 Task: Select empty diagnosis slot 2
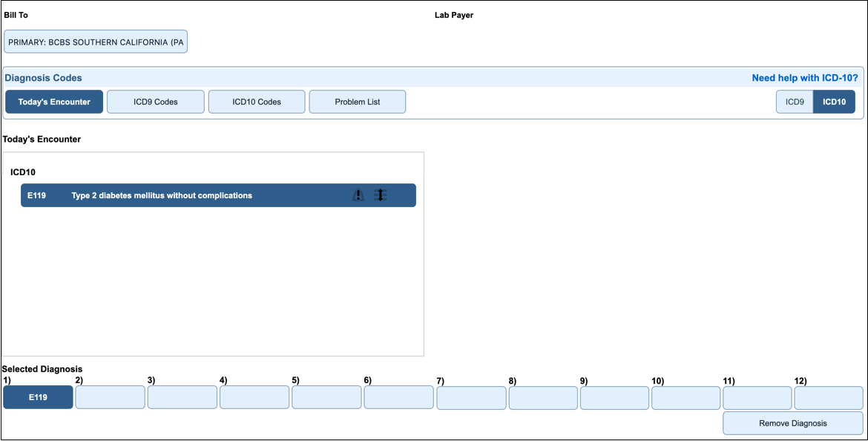pyautogui.click(x=110, y=397)
